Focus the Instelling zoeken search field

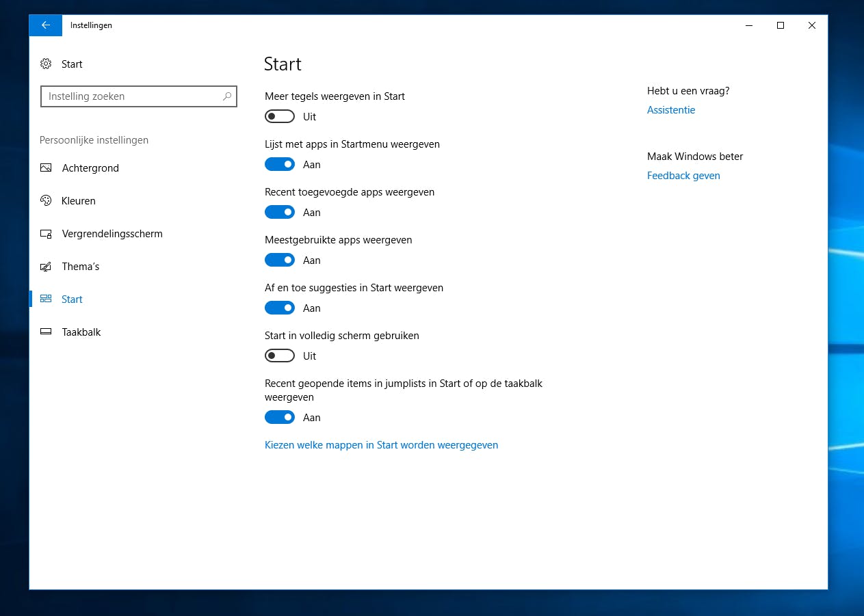coord(139,96)
